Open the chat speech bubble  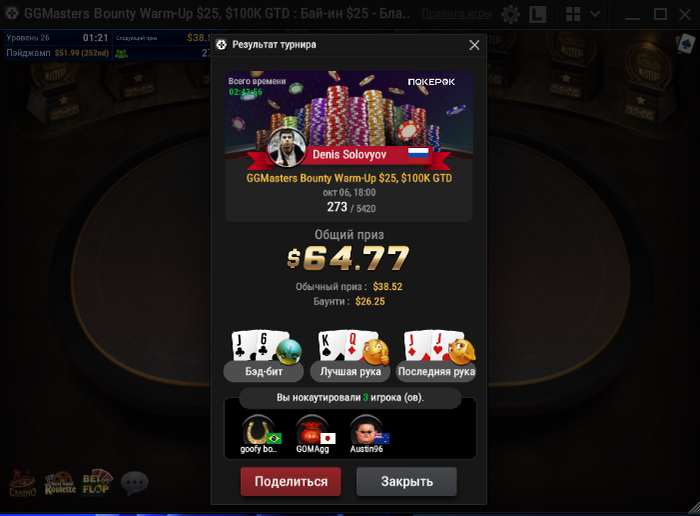tap(134, 483)
